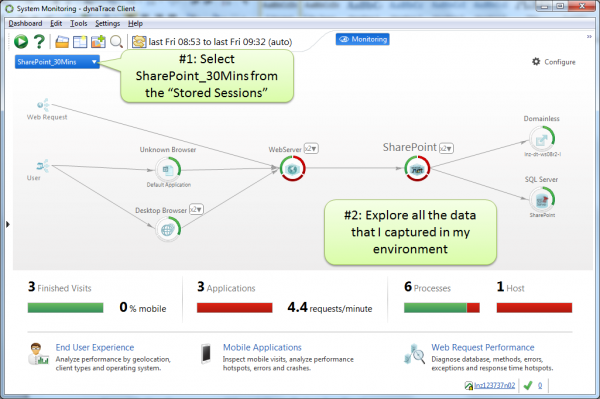Click the 4.4 requests/minute value
The width and height of the screenshot is (600, 399).
coord(329,307)
